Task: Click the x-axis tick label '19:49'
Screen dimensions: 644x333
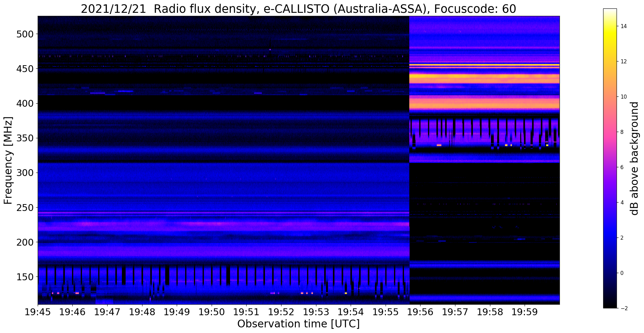Action: [177, 312]
